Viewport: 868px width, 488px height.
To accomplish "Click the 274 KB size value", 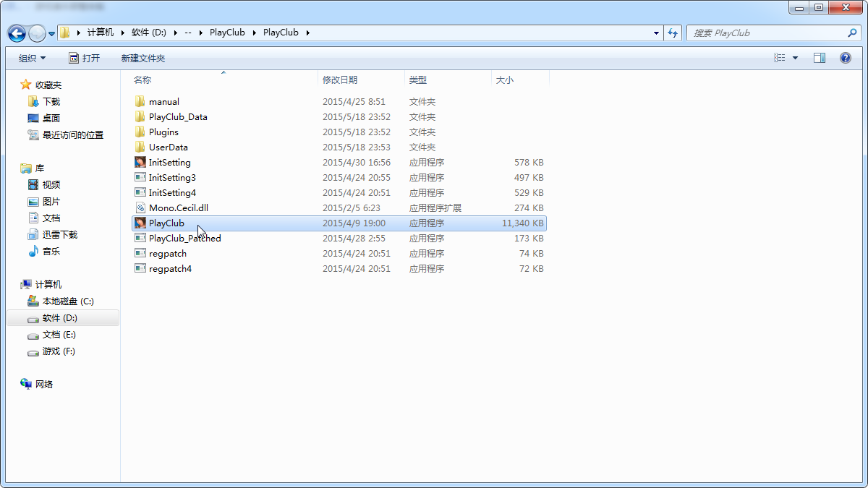I will (528, 208).
